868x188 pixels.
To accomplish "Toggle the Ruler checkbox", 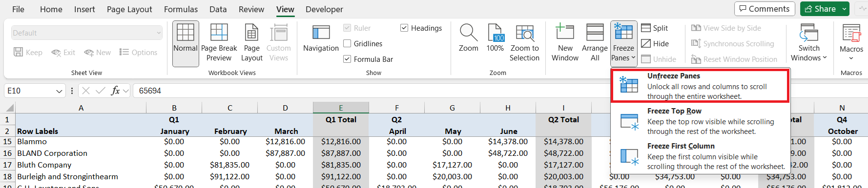I will pyautogui.click(x=347, y=28).
